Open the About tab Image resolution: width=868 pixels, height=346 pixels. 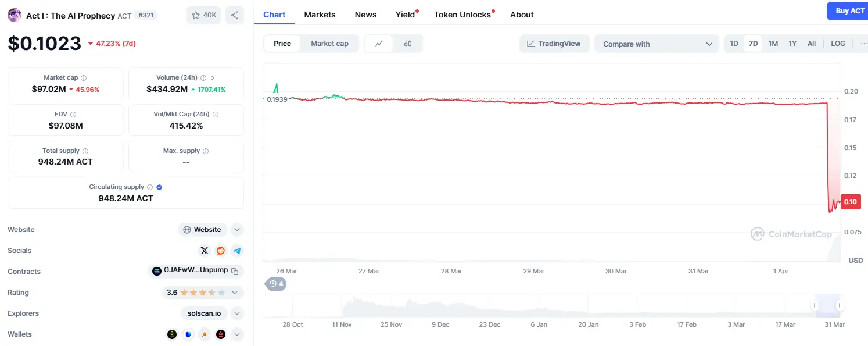tap(522, 15)
